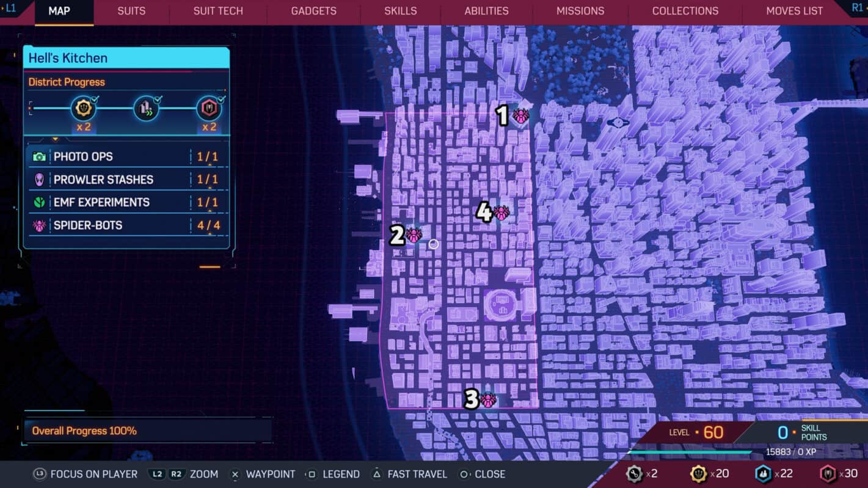Open the ABILITIES tab

[486, 11]
